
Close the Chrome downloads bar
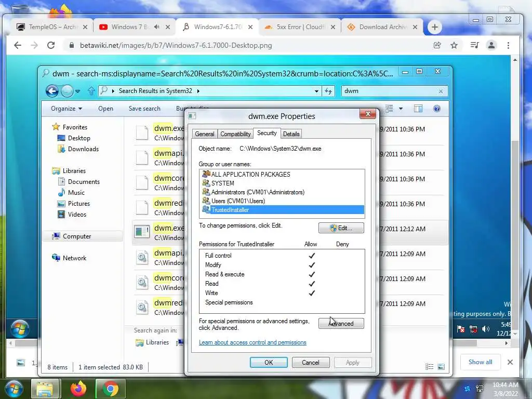click(510, 362)
